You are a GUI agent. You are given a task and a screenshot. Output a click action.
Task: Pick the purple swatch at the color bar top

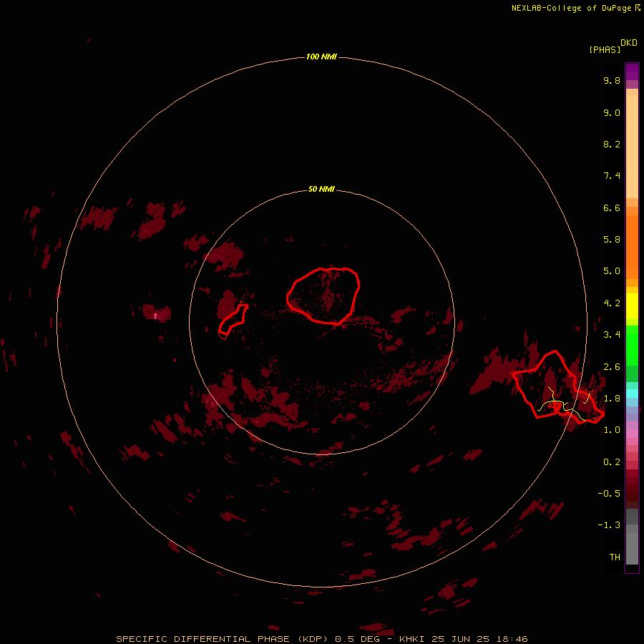[632, 72]
